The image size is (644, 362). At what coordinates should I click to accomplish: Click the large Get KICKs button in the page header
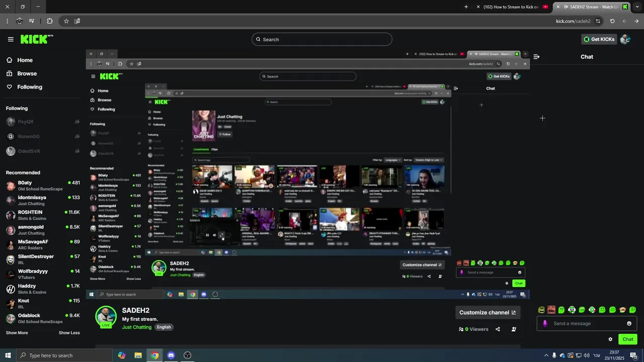[x=599, y=39]
